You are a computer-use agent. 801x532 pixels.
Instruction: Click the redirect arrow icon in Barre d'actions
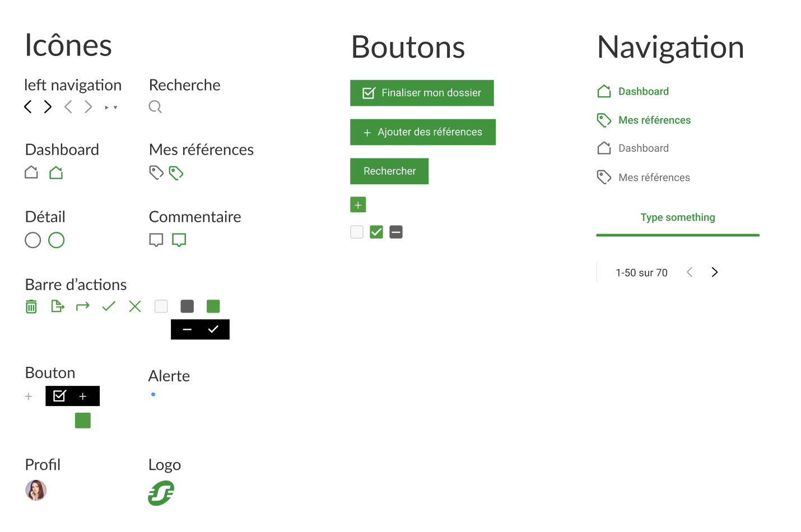click(82, 306)
